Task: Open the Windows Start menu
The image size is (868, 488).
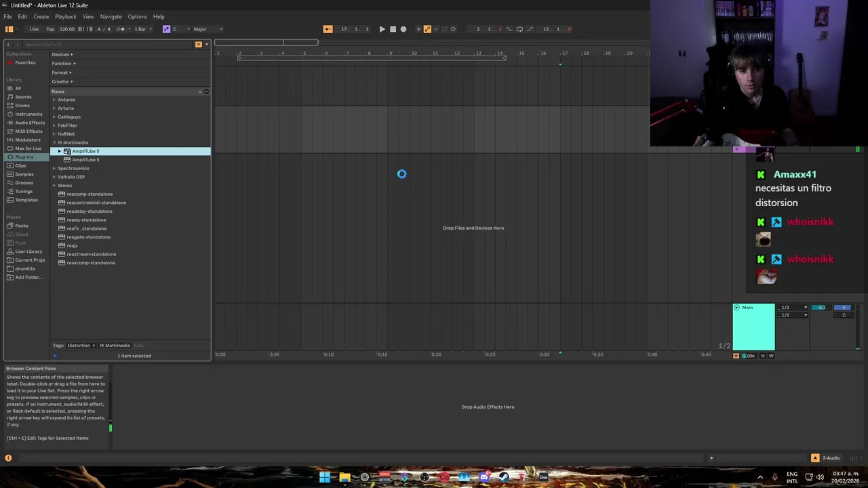Action: click(325, 477)
